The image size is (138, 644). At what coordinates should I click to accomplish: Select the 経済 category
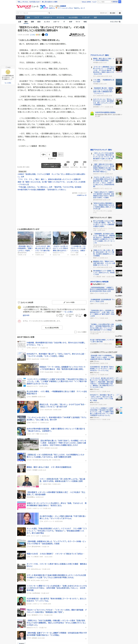[39, 22]
